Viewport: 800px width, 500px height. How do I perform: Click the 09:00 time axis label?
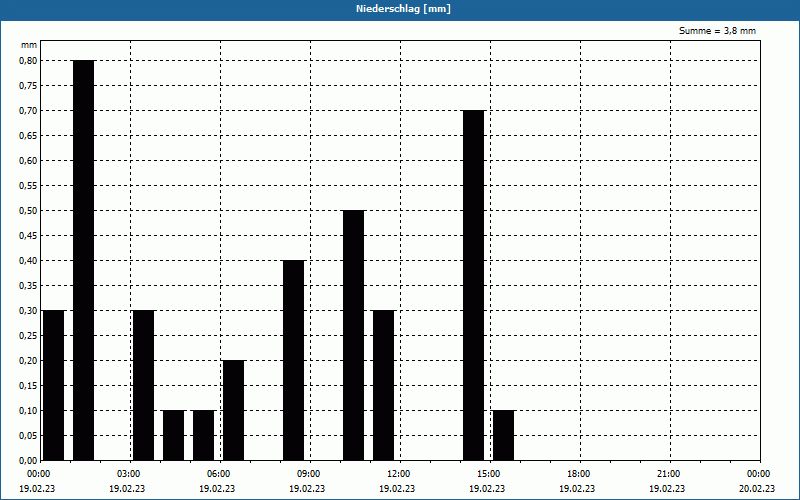point(309,474)
